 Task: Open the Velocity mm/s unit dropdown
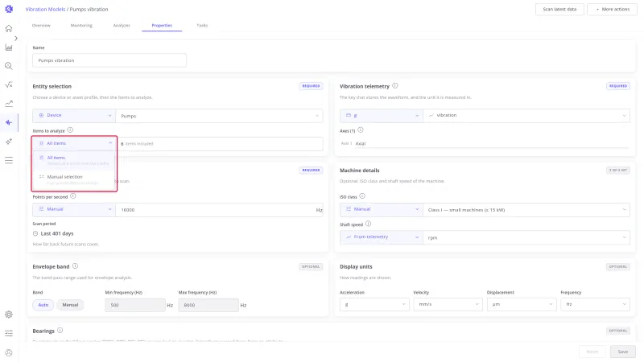(x=448, y=304)
